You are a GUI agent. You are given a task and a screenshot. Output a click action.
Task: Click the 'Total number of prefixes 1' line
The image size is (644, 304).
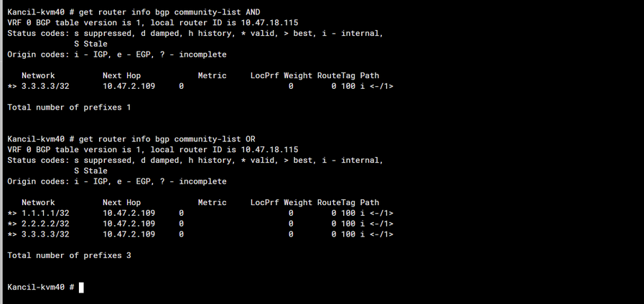click(69, 107)
